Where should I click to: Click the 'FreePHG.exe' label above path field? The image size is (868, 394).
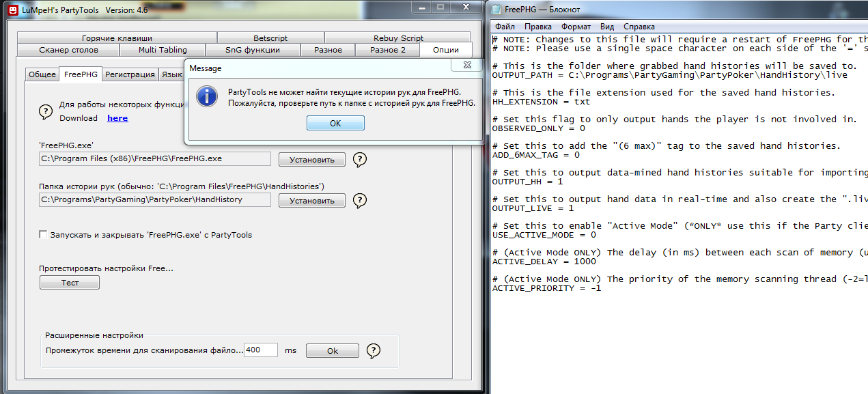[66, 145]
